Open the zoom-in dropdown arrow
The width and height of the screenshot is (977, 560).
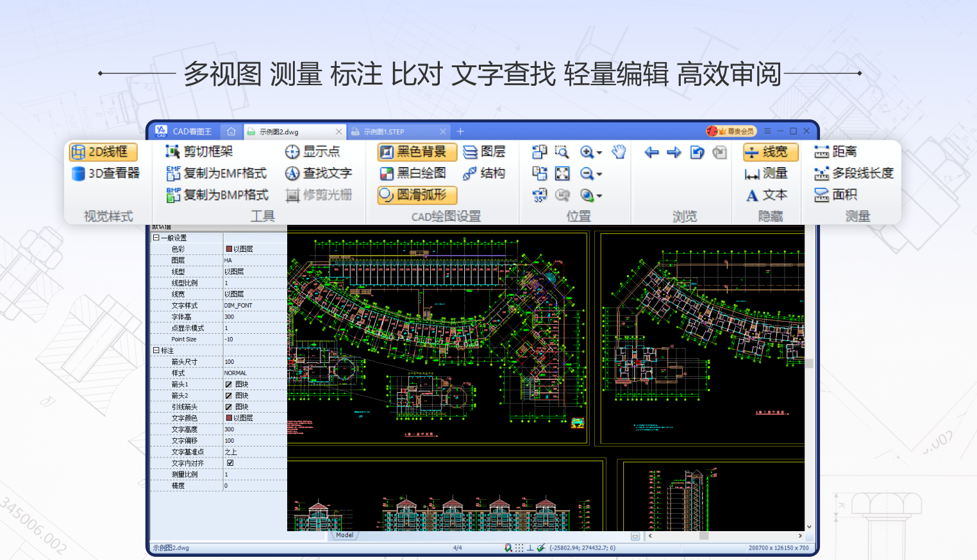click(x=599, y=153)
